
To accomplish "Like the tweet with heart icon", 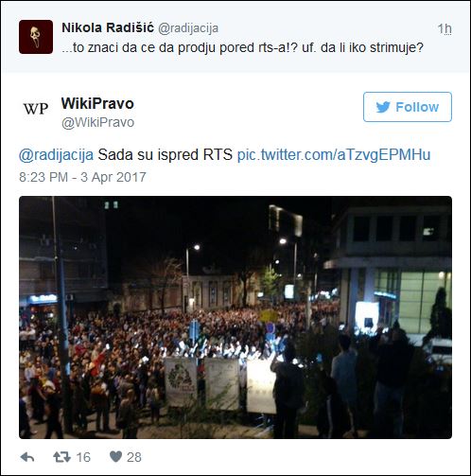I will (x=115, y=457).
